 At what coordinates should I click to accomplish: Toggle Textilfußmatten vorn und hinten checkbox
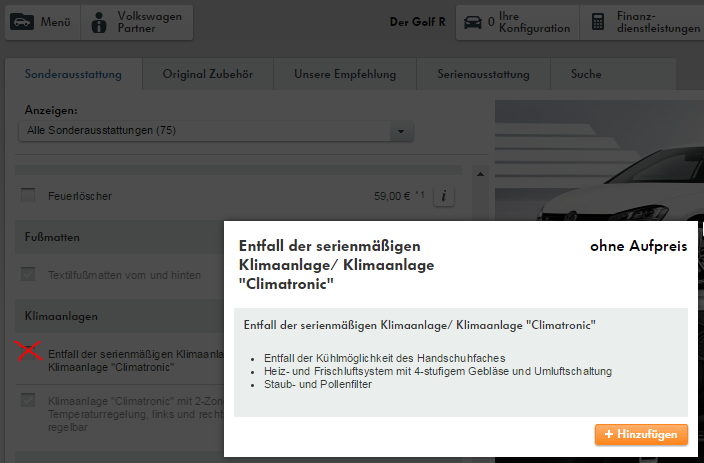pyautogui.click(x=28, y=274)
